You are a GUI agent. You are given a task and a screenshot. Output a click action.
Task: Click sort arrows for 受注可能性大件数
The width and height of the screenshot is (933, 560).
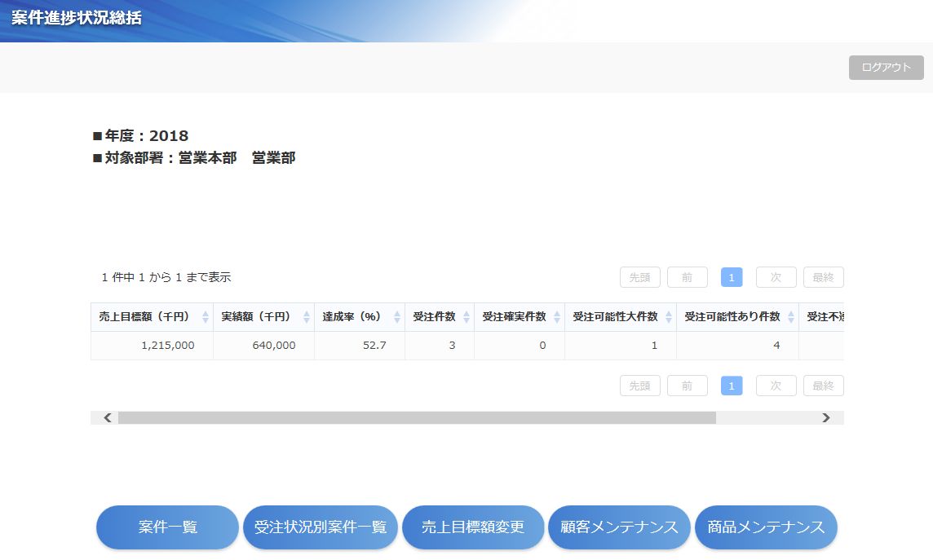[669, 317]
